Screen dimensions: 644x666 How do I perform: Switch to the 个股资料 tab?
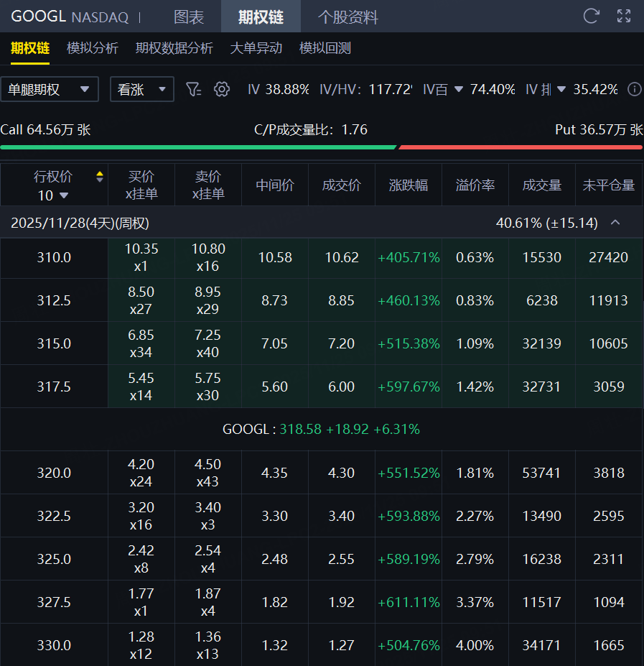(347, 17)
